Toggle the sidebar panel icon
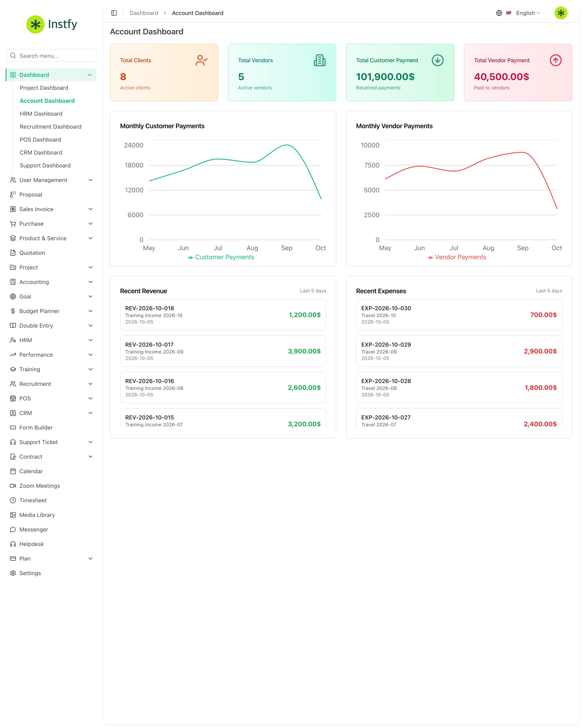This screenshot has width=582, height=728. [x=114, y=13]
